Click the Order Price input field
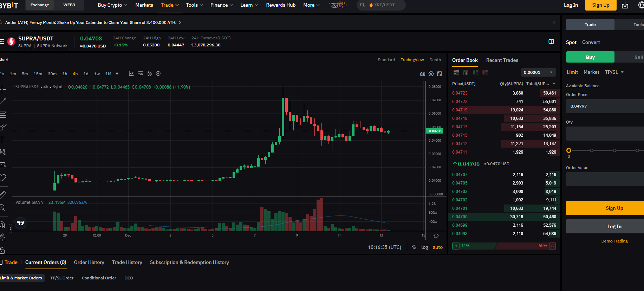Screen dimensions: 644x291 click(604, 106)
